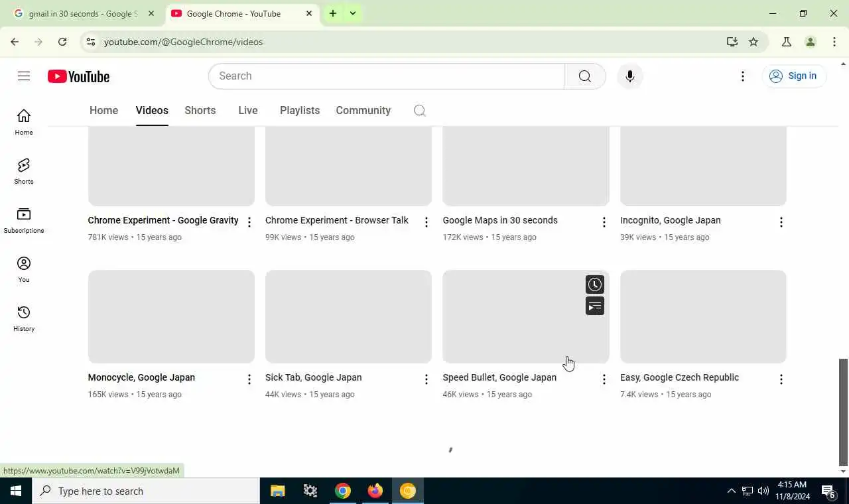Click the browser address bar URL
This screenshot has height=504, width=849.
[183, 42]
